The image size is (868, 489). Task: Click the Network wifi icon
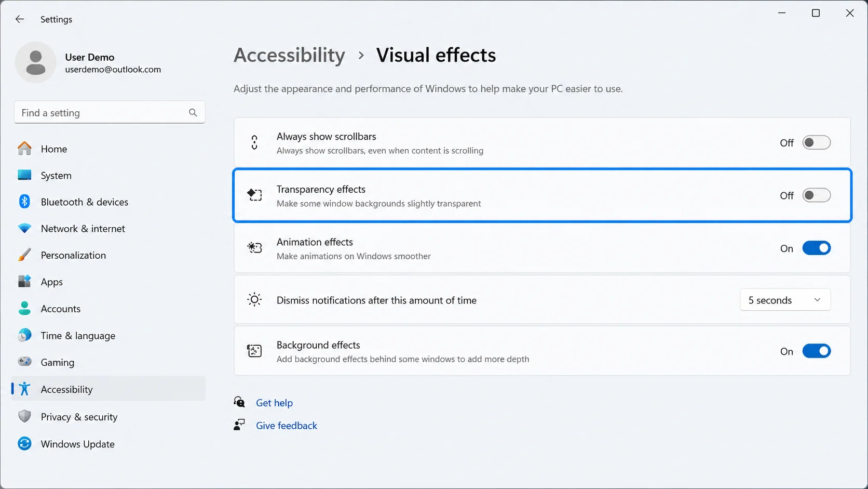(24, 228)
